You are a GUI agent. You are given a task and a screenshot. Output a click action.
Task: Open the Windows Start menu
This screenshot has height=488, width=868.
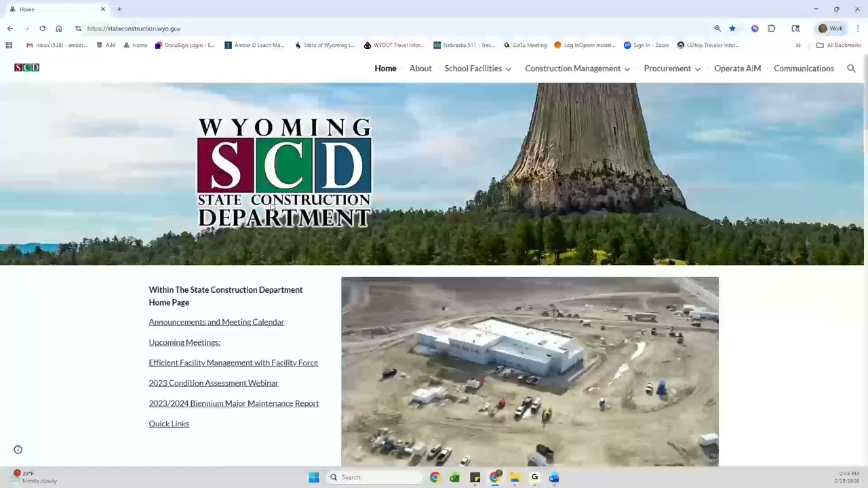pyautogui.click(x=314, y=477)
